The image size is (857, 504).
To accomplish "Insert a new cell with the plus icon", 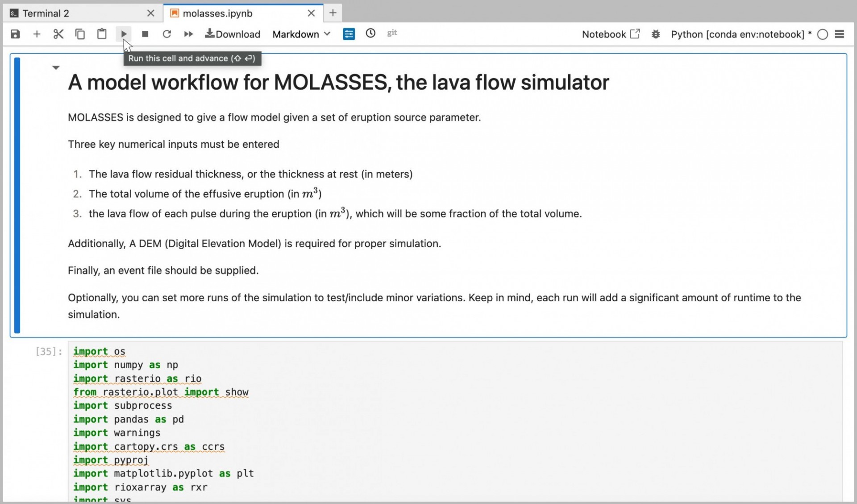I will [37, 34].
